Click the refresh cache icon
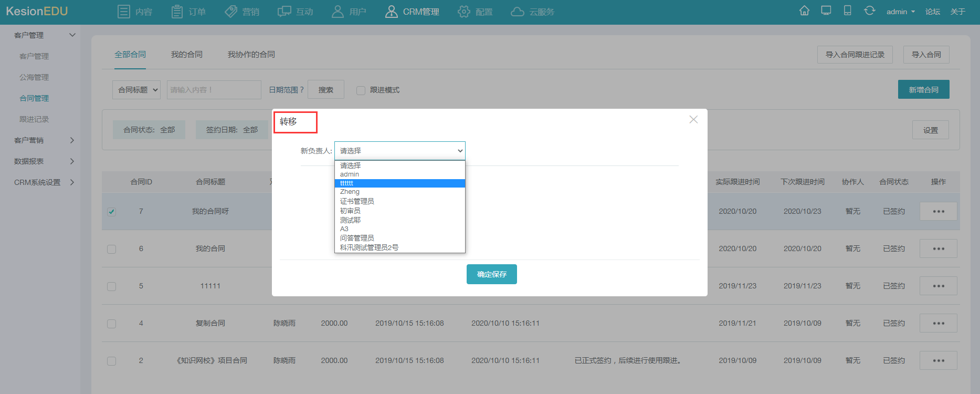The height and width of the screenshot is (394, 980). click(870, 11)
